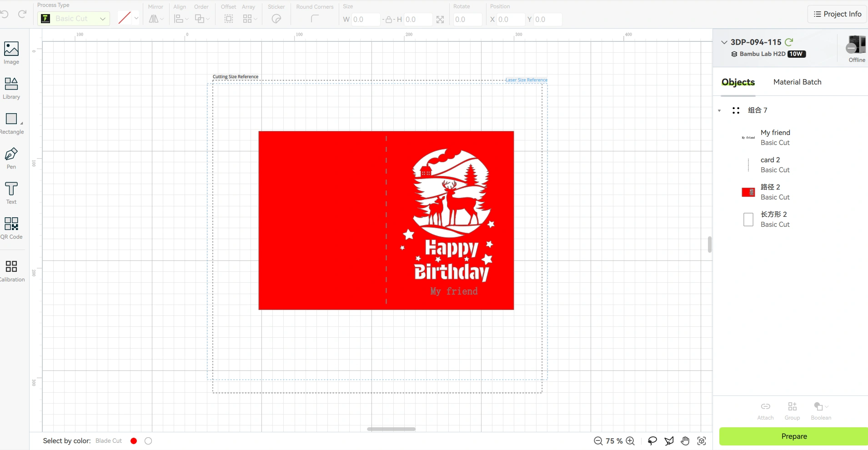
Task: Select the lasso selection tool
Action: 652,441
